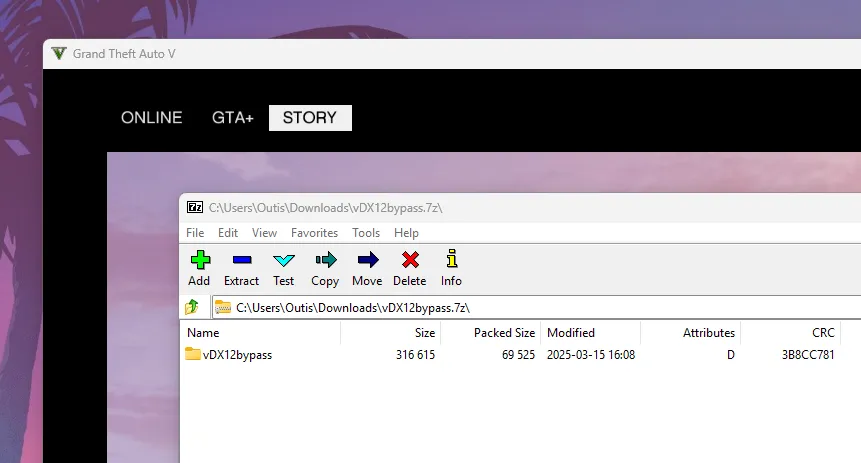Viewport: 861px width, 463px height.
Task: Select the Copy toolbar icon
Action: pyautogui.click(x=326, y=269)
